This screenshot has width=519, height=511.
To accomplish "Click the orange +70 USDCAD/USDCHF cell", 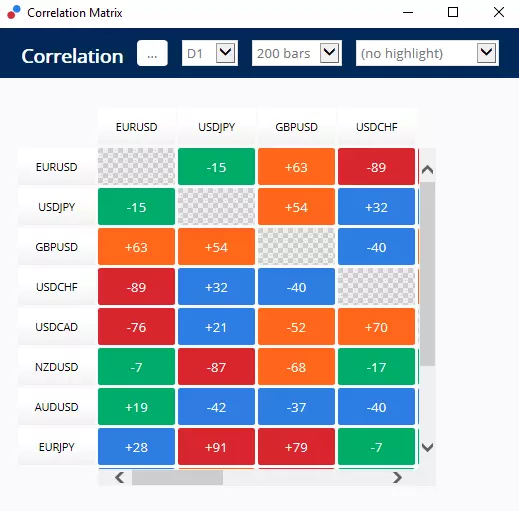I will point(376,327).
